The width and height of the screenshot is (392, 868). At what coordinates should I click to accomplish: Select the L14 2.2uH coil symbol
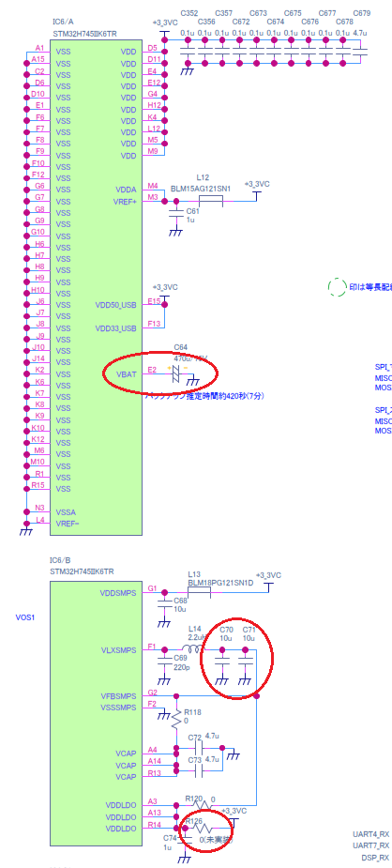pyautogui.click(x=195, y=649)
